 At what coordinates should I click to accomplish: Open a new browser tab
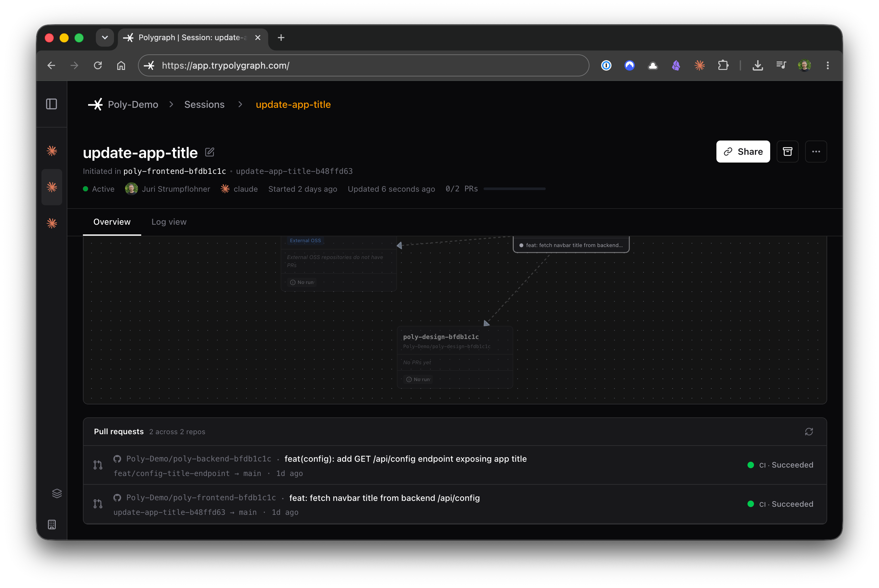pos(281,38)
